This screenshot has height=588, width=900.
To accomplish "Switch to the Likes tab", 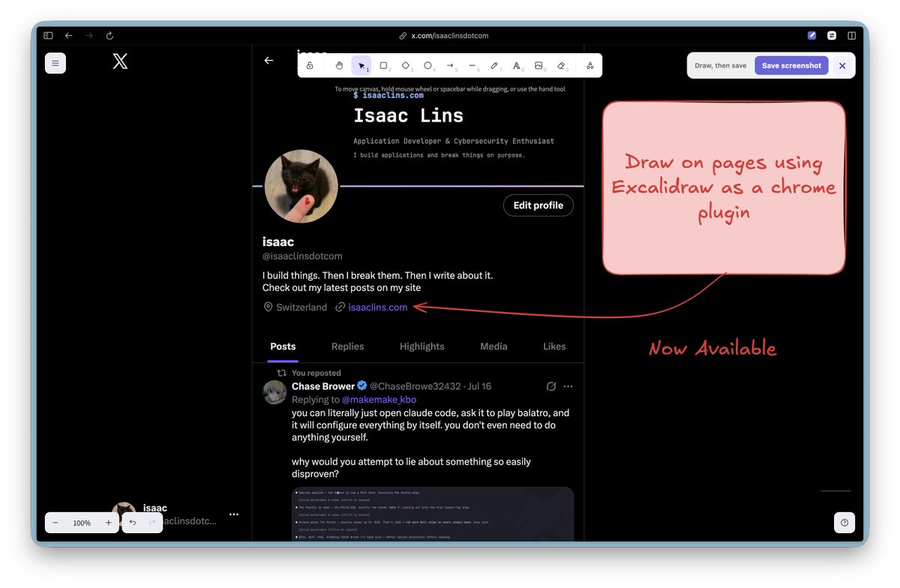I will click(554, 346).
